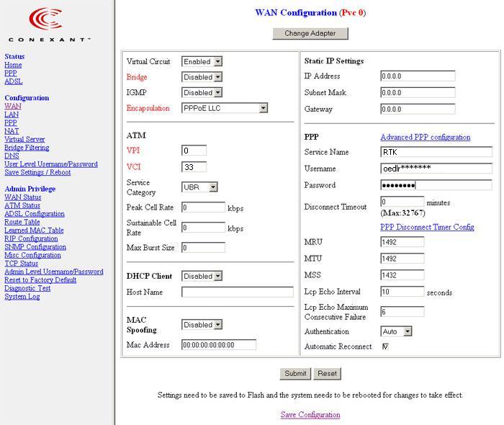
Task: Open Save Settings / Reboot page
Action: point(37,173)
